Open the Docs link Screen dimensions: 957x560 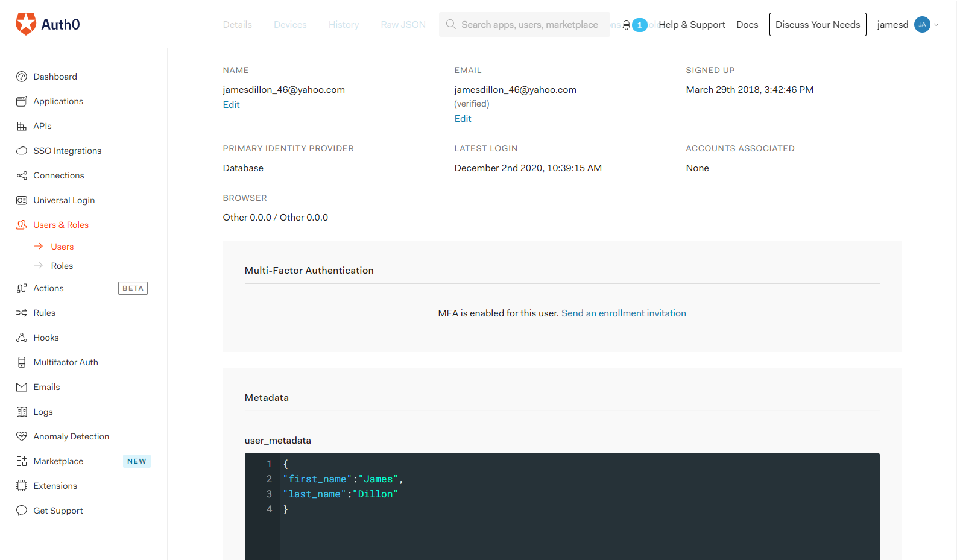coord(747,25)
